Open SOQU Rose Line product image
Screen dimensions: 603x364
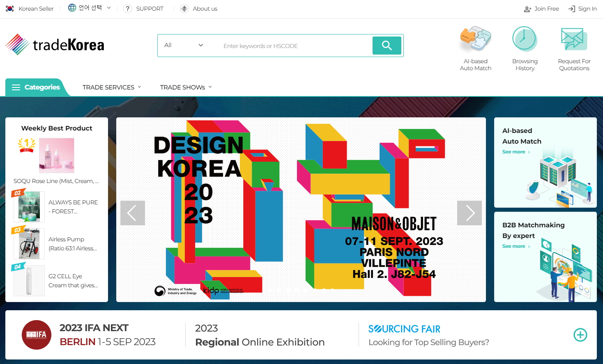point(57,156)
